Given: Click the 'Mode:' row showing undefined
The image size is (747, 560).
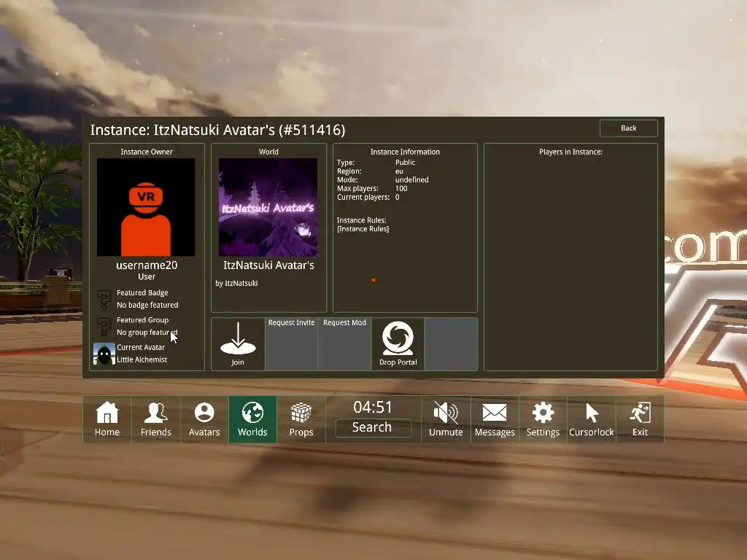Looking at the screenshot, I should pos(383,179).
